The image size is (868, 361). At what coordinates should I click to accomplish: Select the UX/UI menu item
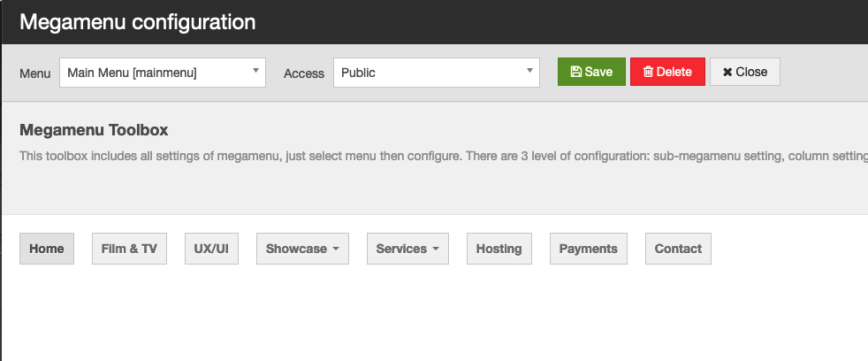[x=211, y=249]
